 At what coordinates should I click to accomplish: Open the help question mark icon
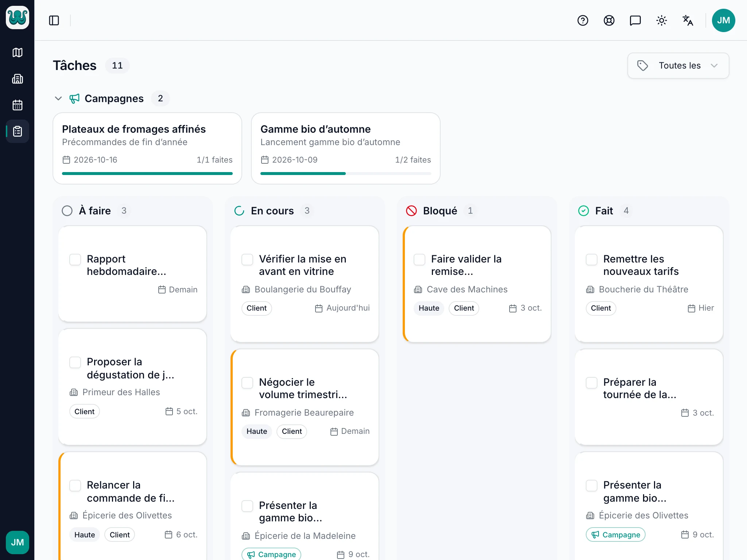click(583, 20)
